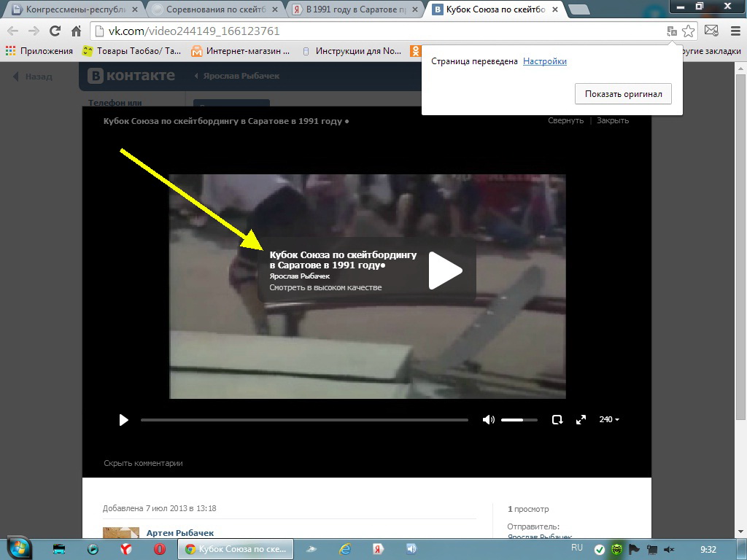This screenshot has height=560, width=747.
Task: Collapse the video via "Свернуть"
Action: click(x=565, y=121)
